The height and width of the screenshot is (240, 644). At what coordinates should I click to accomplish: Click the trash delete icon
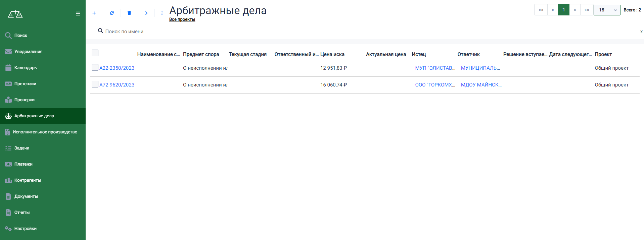(x=129, y=13)
